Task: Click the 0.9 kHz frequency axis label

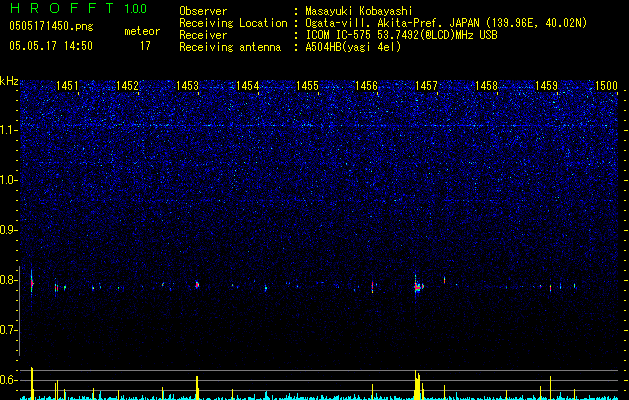Action: (x=8, y=230)
